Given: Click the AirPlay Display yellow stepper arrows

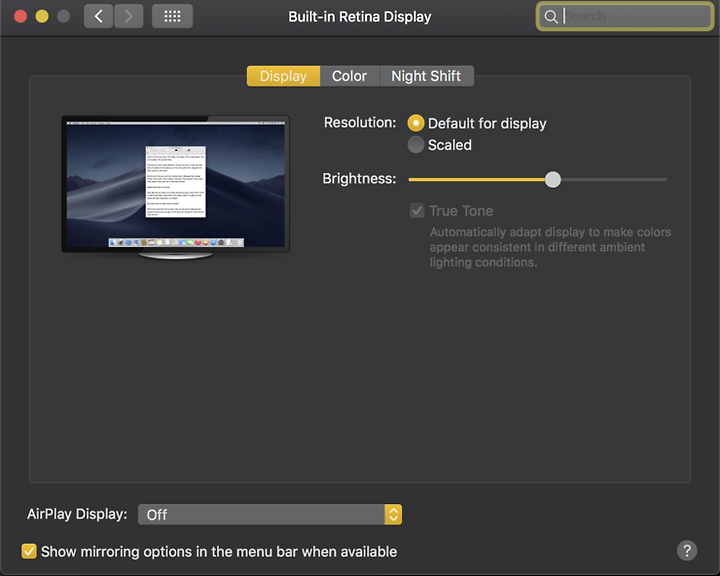Looking at the screenshot, I should [394, 514].
